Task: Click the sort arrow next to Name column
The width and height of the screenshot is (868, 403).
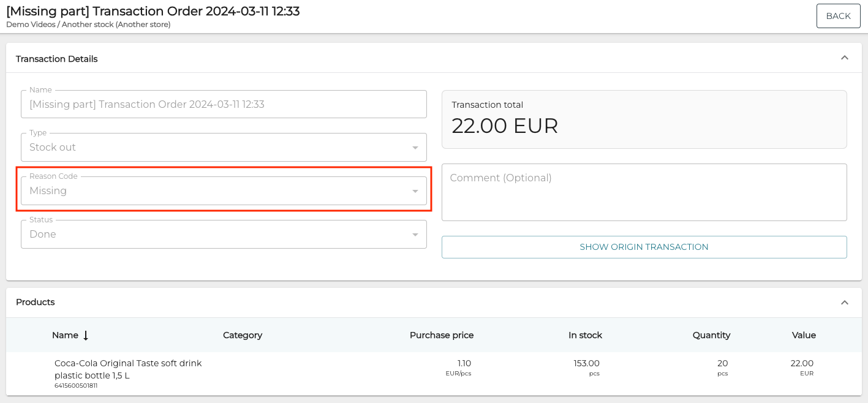Action: coord(85,335)
